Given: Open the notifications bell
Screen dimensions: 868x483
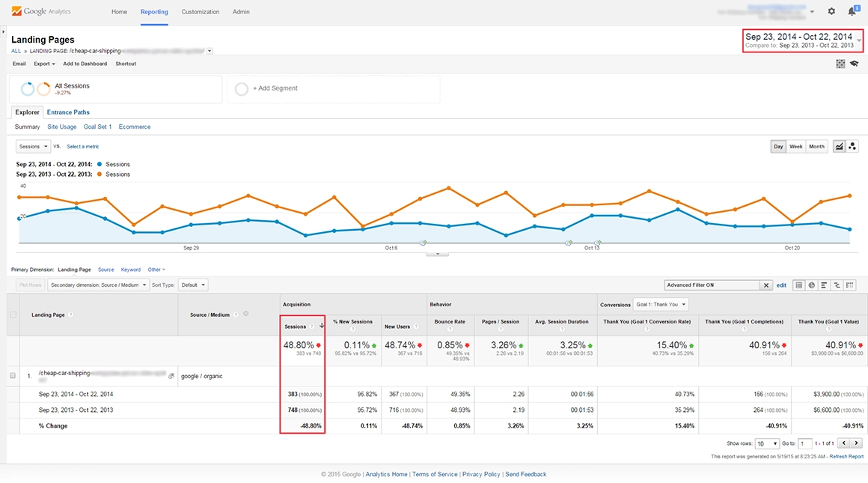Looking at the screenshot, I should (852, 11).
